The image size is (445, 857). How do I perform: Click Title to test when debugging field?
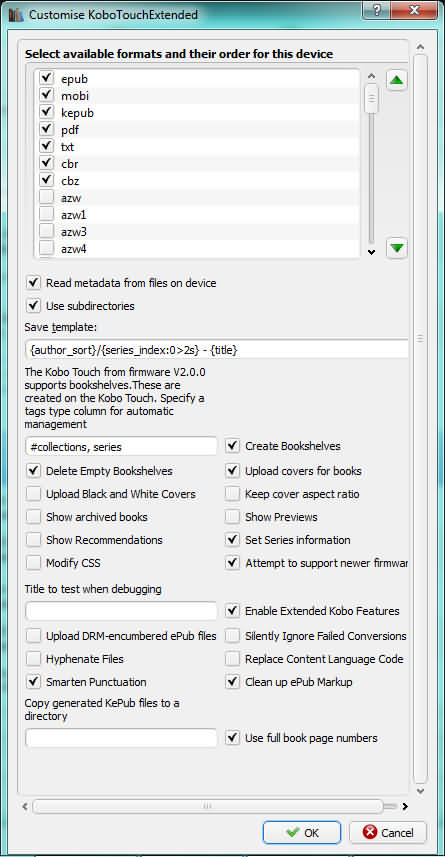point(121,611)
